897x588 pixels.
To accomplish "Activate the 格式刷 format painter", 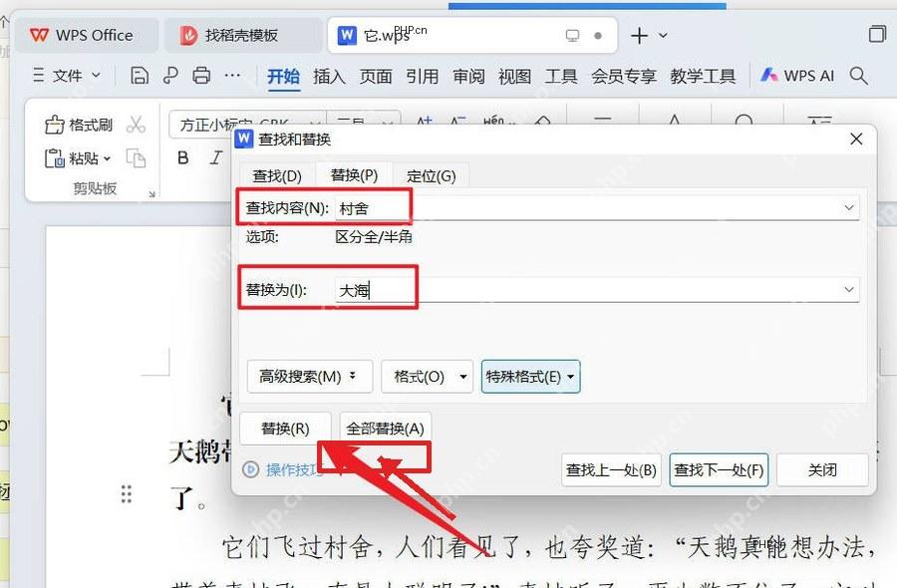I will click(x=79, y=125).
